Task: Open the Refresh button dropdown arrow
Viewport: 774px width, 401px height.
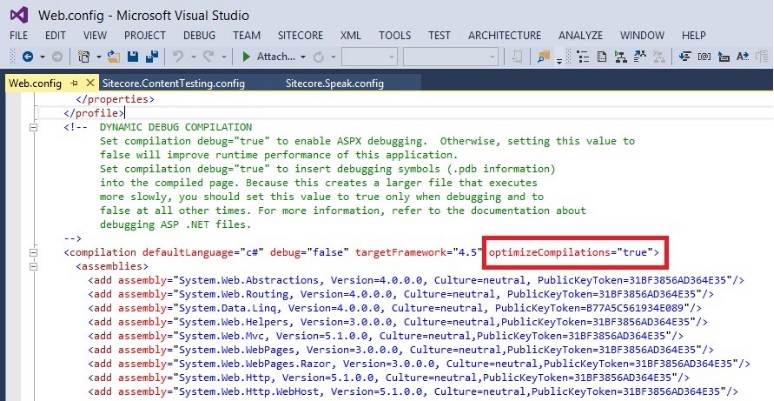Action: coord(334,58)
